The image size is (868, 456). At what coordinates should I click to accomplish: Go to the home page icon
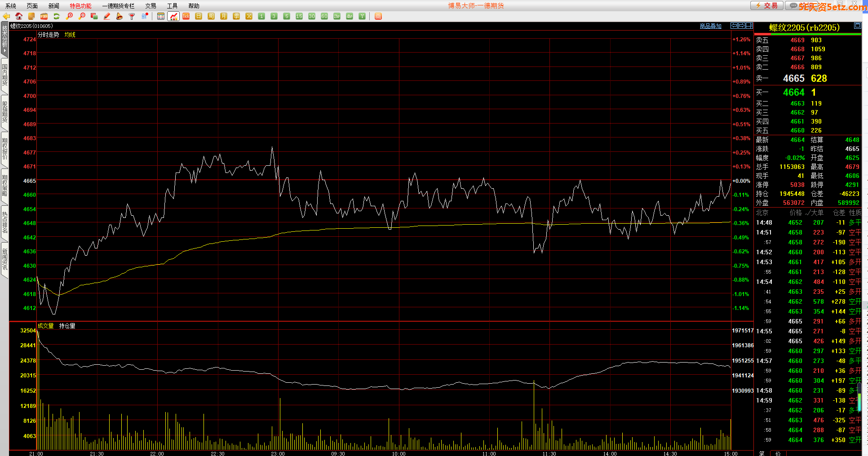pyautogui.click(x=19, y=16)
